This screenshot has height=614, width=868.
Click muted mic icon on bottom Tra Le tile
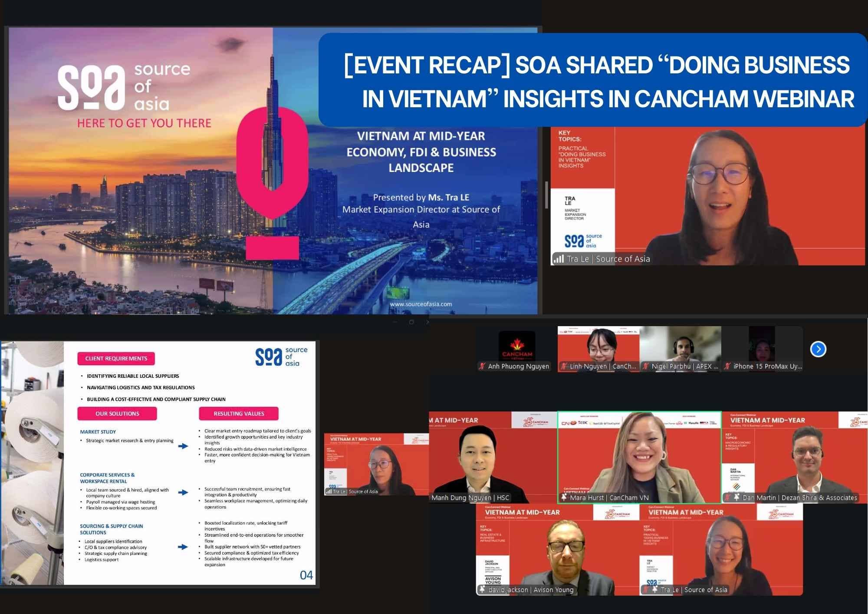tap(646, 589)
